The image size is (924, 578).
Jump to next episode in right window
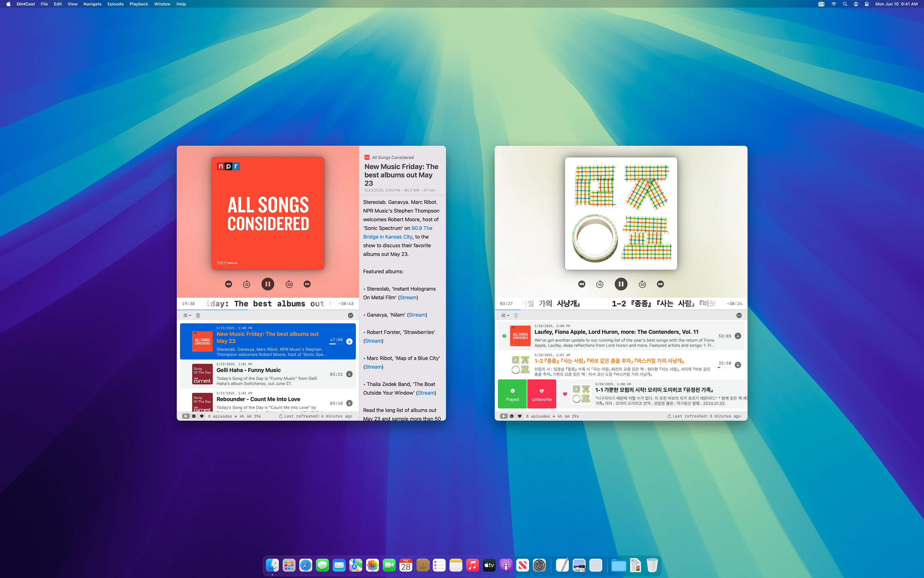[x=661, y=284]
